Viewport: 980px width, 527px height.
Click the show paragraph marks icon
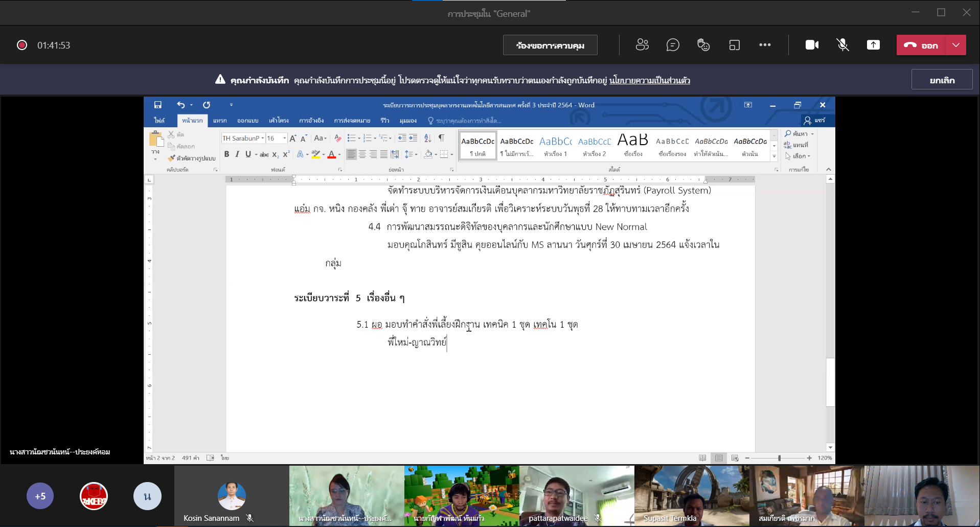click(x=441, y=138)
